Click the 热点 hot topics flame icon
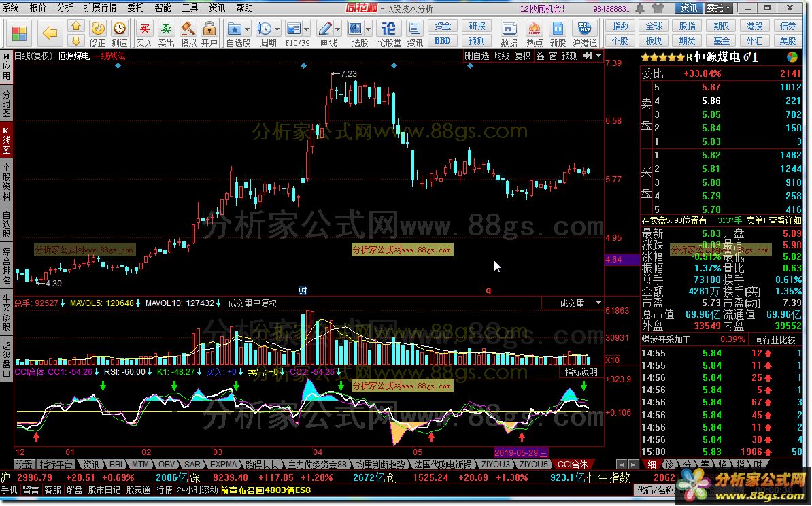Image resolution: width=812 pixels, height=506 pixels. pyautogui.click(x=534, y=29)
